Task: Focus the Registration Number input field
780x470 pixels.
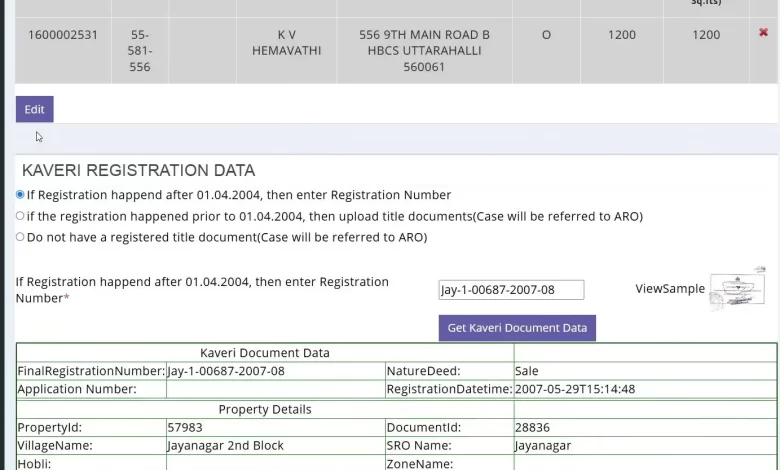Action: point(511,289)
